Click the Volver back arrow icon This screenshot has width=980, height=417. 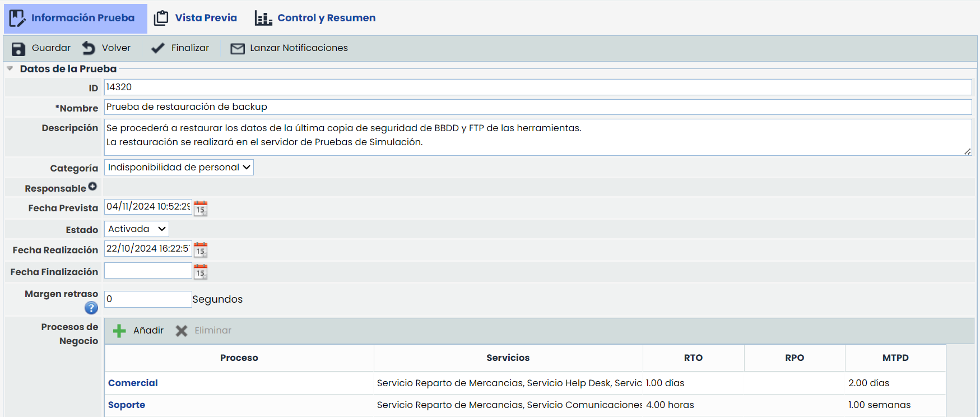(89, 48)
